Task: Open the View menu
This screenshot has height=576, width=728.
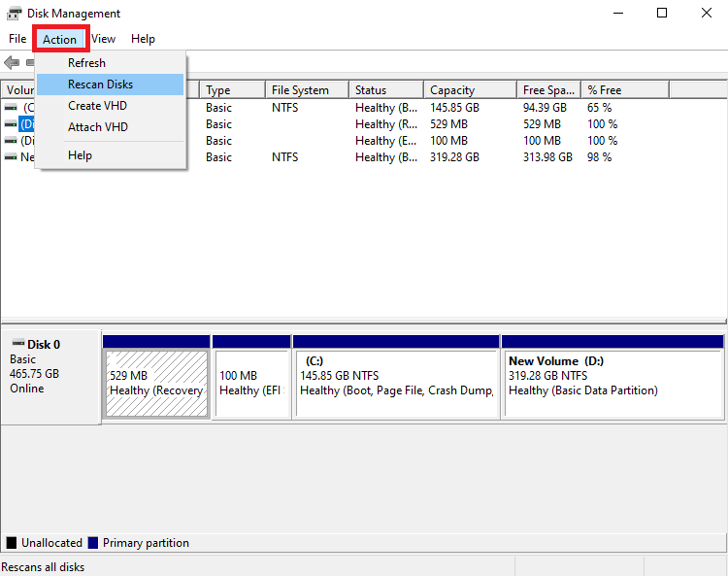Action: click(103, 39)
